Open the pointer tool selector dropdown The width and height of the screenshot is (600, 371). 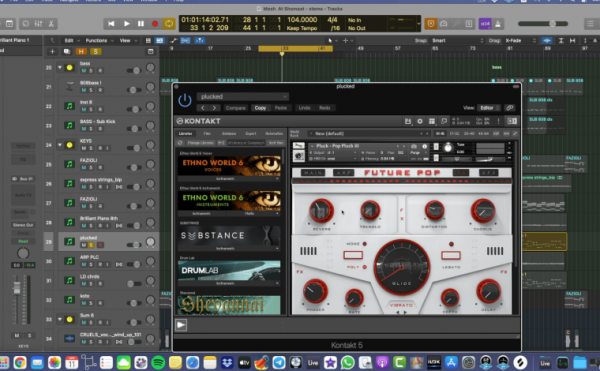pos(332,40)
